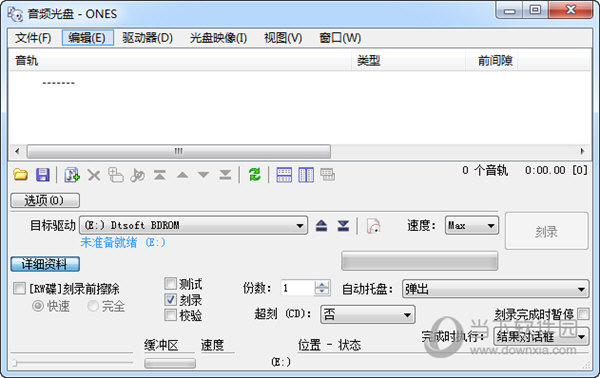The height and width of the screenshot is (378, 600).
Task: Open the 速度 Max dropdown
Action: pos(472,225)
